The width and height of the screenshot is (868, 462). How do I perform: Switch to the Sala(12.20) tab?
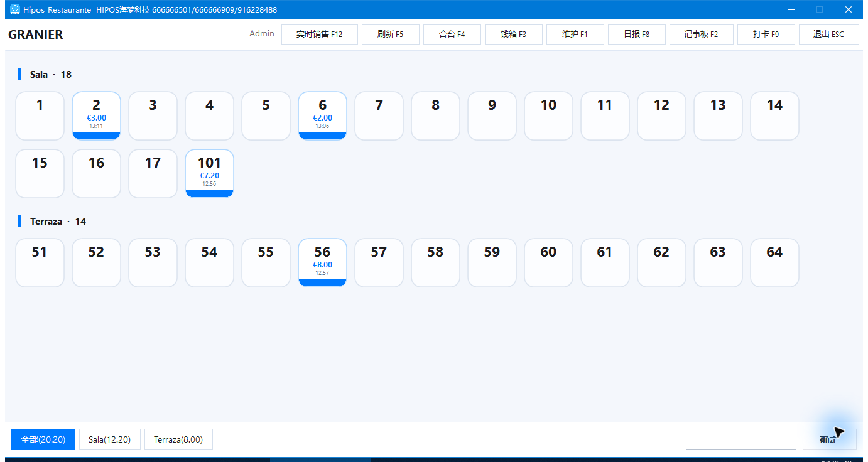click(x=110, y=439)
